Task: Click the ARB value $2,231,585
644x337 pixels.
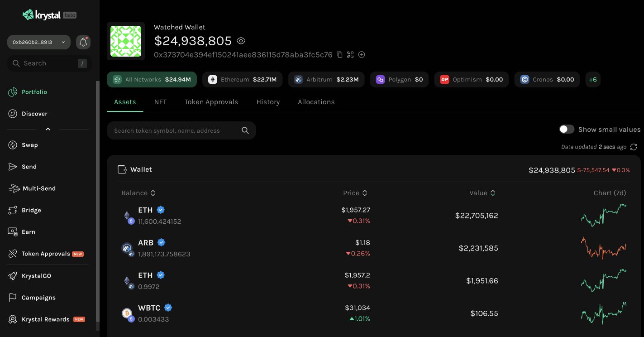Action: [x=478, y=248]
